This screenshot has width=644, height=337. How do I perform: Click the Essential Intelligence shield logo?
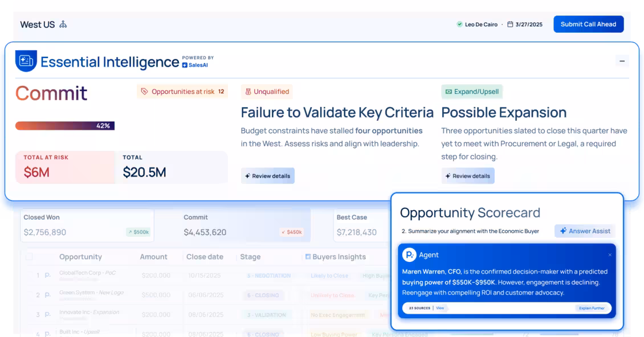click(26, 61)
